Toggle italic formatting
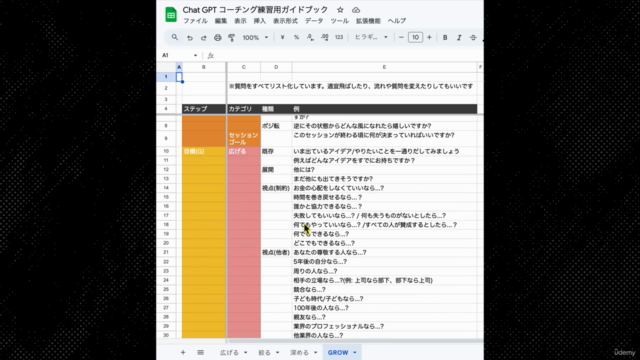 [x=459, y=38]
